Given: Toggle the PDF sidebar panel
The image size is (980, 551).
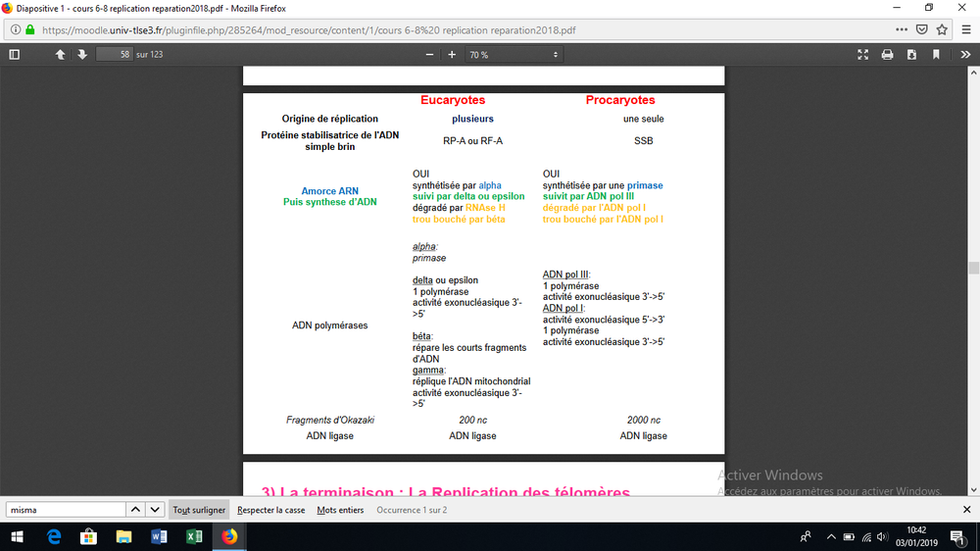Looking at the screenshot, I should coord(15,54).
